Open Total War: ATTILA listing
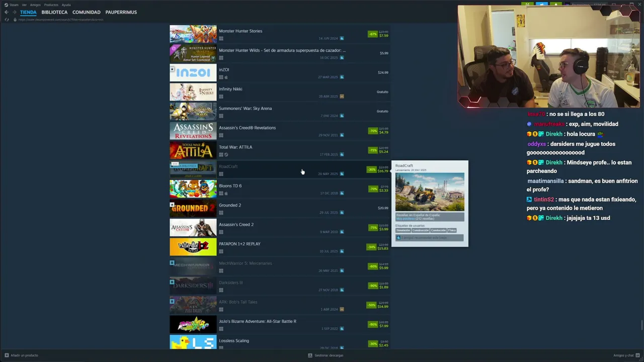Viewport: 644px width, 362px height. pos(280,150)
